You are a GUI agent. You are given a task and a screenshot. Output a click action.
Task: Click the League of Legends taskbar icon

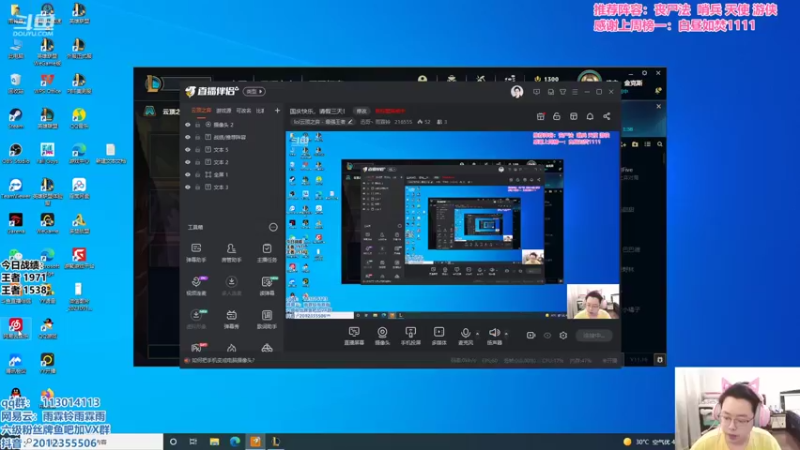point(276,442)
